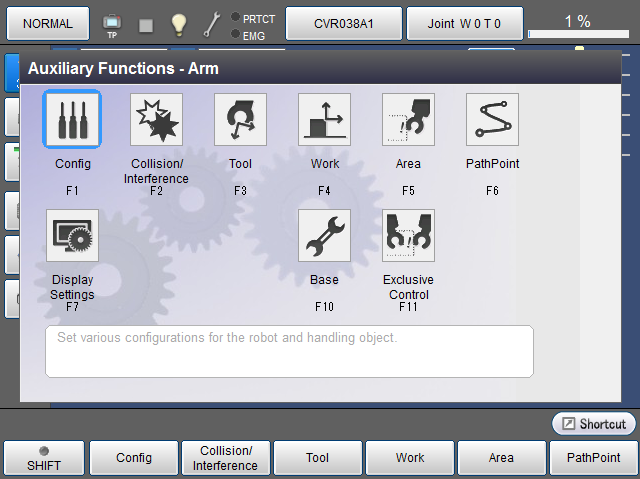Click the description text box

point(289,351)
